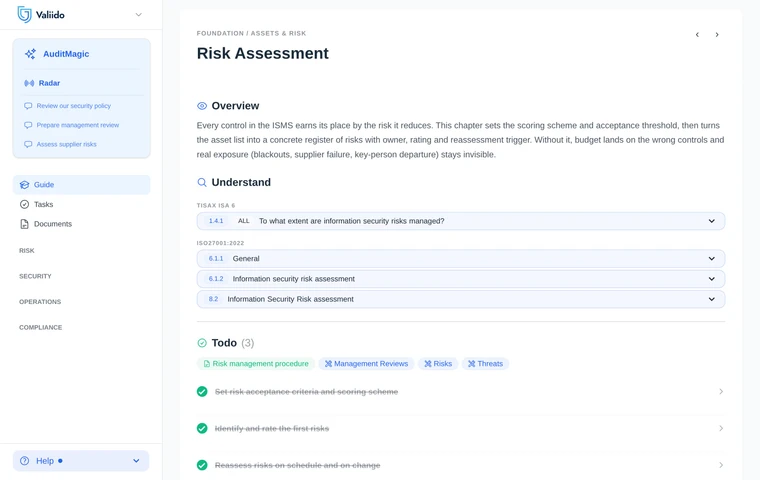Click chat icon beside Prepare management review
The width and height of the screenshot is (768, 480).
pyautogui.click(x=28, y=125)
